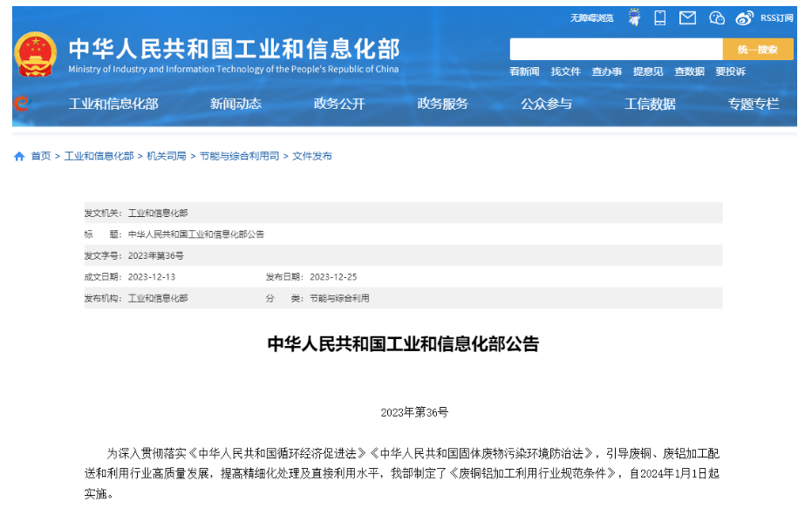
Task: Go to 工信数据 navigation item
Action: tap(650, 104)
